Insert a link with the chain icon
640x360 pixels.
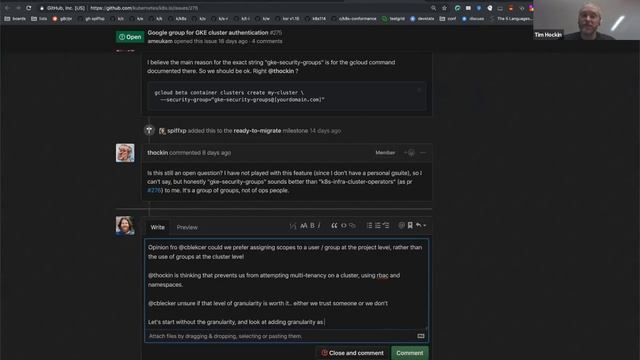coord(352,225)
